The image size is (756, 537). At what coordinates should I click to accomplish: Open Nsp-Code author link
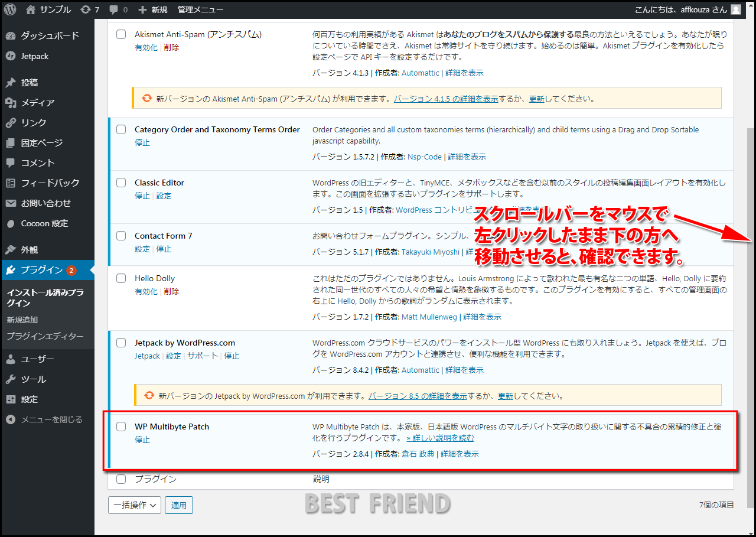[x=425, y=157]
